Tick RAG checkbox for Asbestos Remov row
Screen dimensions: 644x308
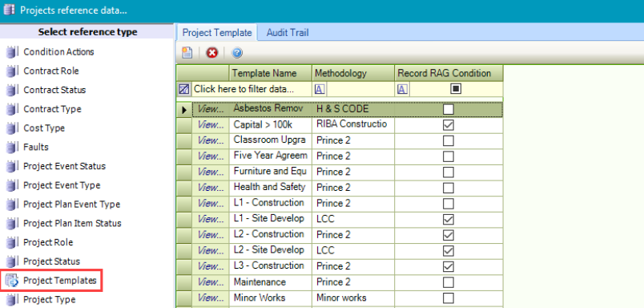tap(449, 109)
